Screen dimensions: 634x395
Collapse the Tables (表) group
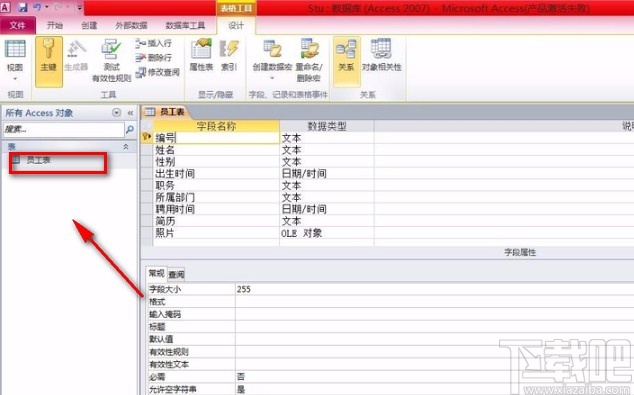[x=126, y=146]
